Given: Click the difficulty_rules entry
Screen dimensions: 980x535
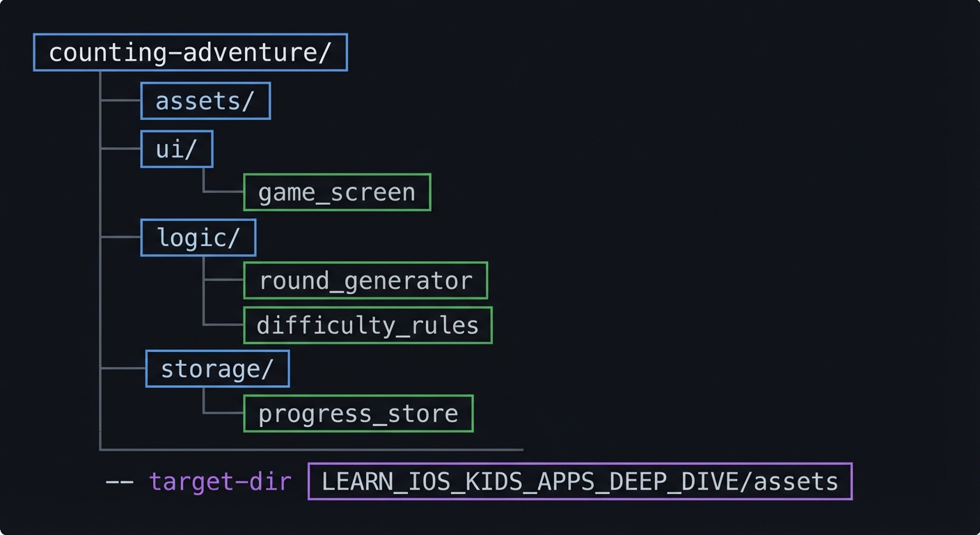Looking at the screenshot, I should (x=367, y=325).
